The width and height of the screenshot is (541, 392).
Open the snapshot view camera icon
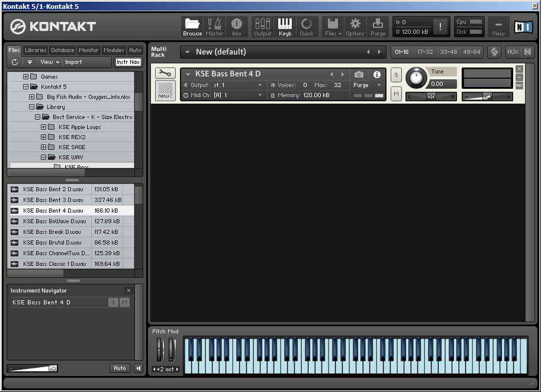pyautogui.click(x=359, y=75)
